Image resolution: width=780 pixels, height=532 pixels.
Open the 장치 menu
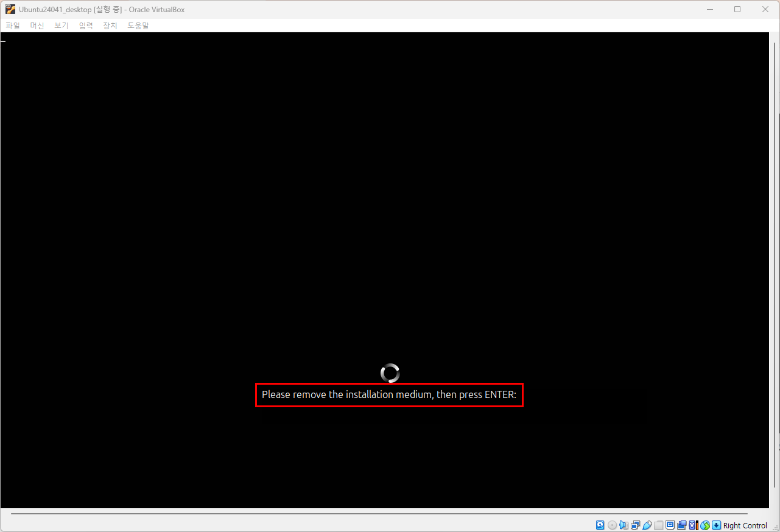(110, 26)
